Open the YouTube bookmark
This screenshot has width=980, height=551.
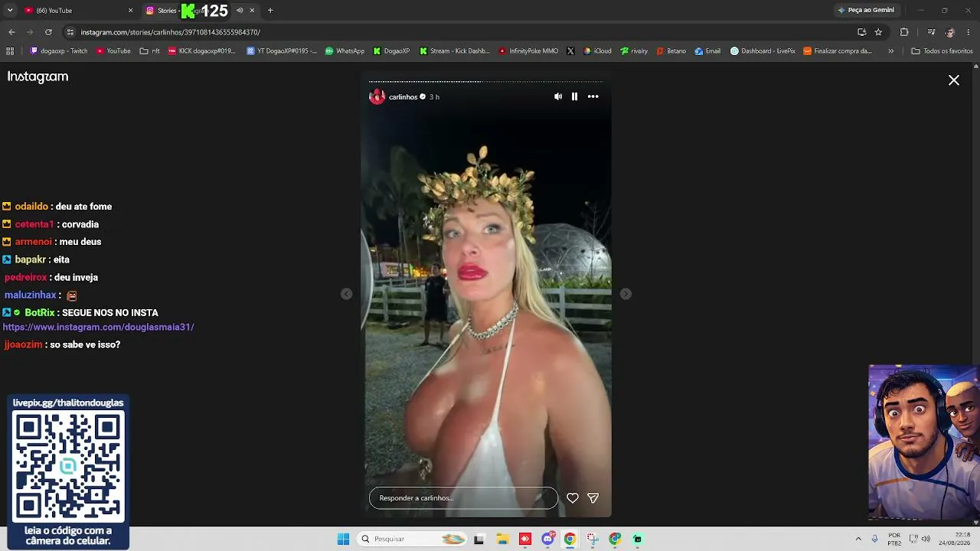point(113,51)
